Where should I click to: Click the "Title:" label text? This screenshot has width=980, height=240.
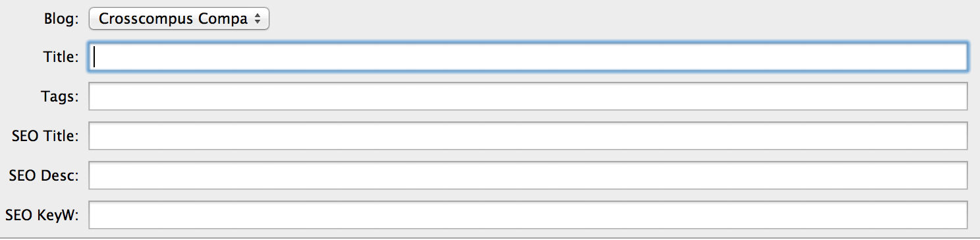tap(61, 57)
